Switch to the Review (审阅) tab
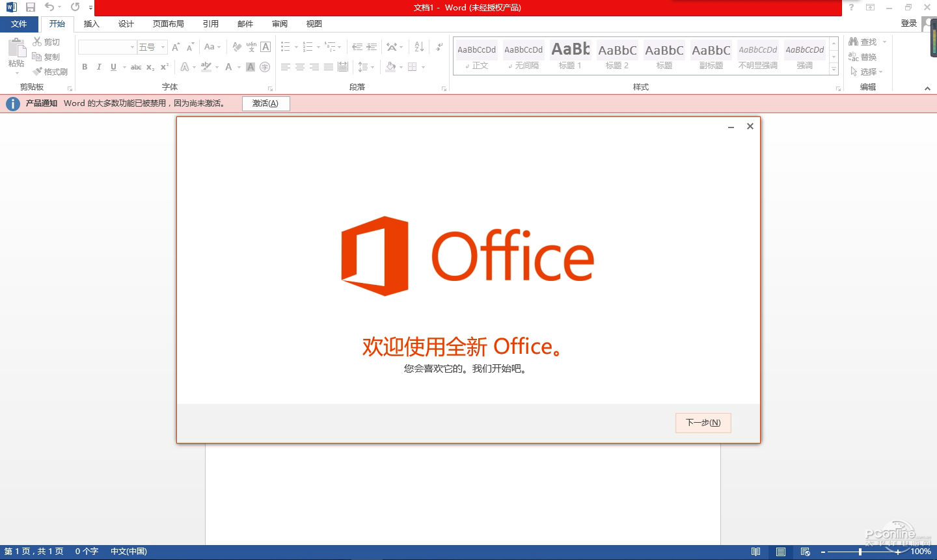 [x=280, y=24]
